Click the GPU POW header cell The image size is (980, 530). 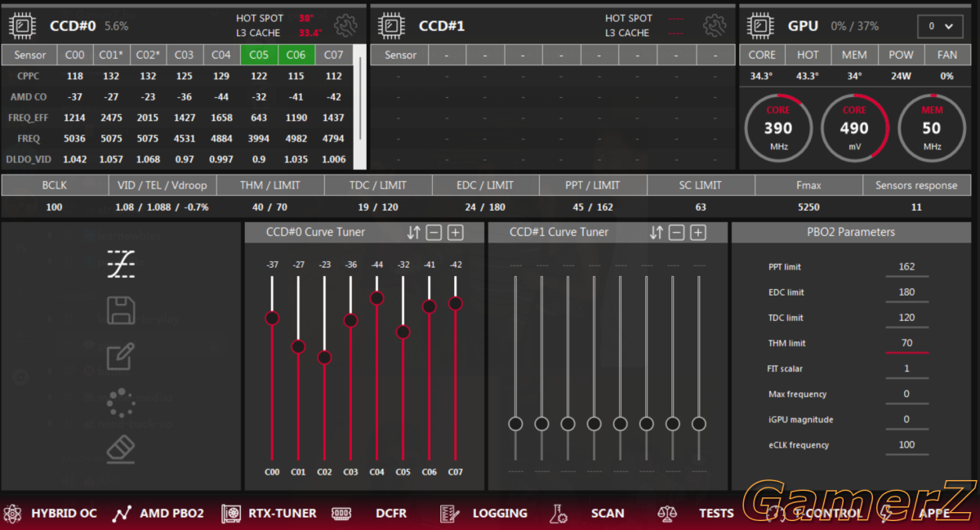point(901,55)
